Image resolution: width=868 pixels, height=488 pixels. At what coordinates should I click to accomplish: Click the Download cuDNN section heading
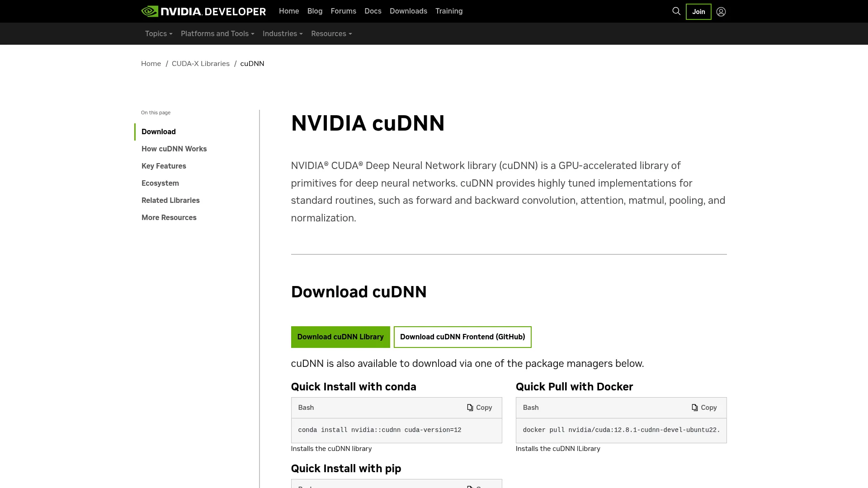pyautogui.click(x=359, y=292)
